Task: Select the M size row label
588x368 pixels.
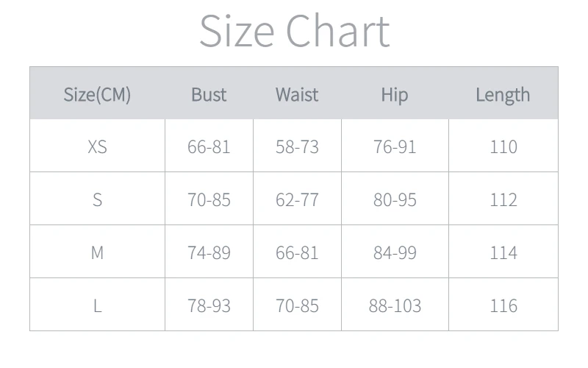Action: pyautogui.click(x=97, y=252)
